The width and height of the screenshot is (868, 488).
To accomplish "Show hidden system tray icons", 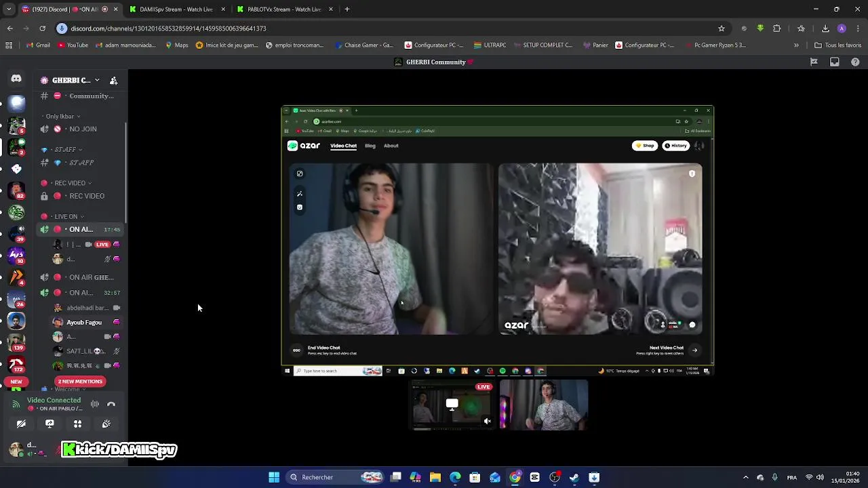I will tap(745, 477).
